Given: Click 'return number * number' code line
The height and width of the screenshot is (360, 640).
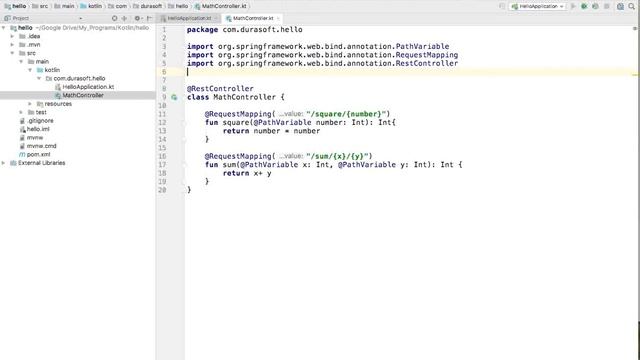Looking at the screenshot, I should click(x=271, y=131).
